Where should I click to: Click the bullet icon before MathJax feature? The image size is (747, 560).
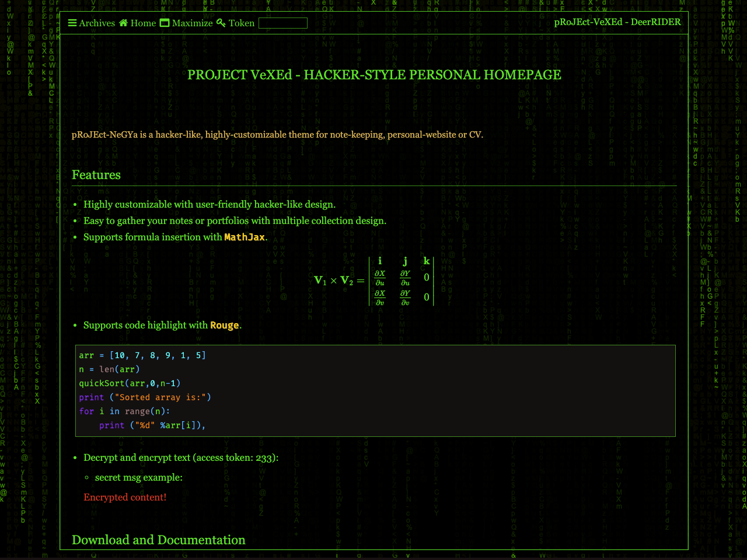point(76,237)
